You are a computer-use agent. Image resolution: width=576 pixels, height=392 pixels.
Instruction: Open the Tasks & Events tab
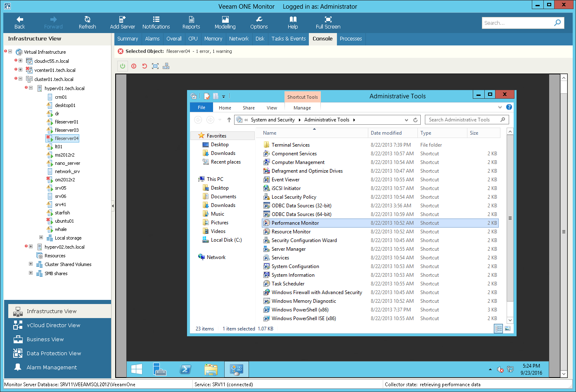click(x=289, y=39)
